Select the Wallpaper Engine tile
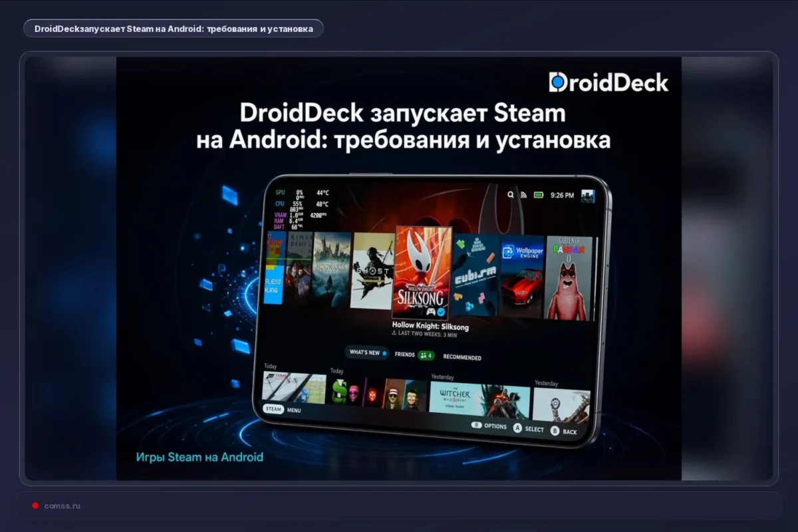The width and height of the screenshot is (798, 532). (523, 277)
